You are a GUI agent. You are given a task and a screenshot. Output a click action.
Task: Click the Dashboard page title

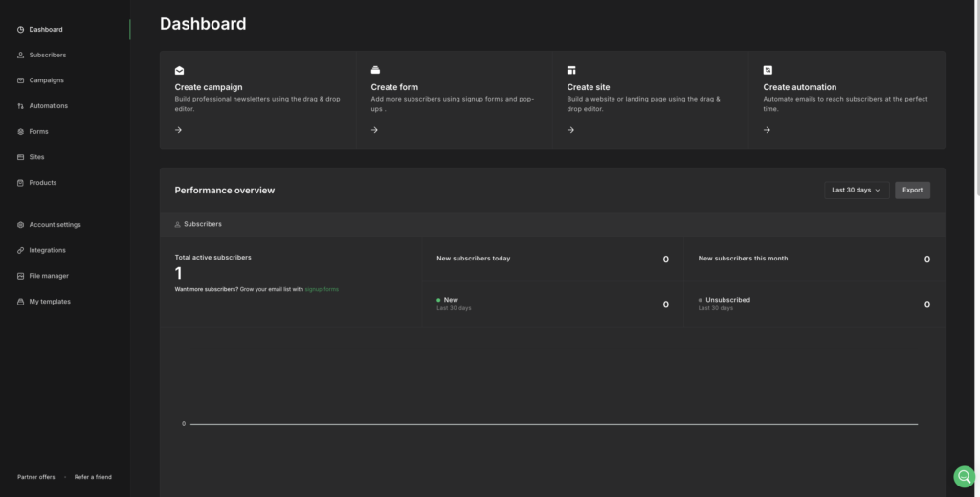click(x=203, y=24)
